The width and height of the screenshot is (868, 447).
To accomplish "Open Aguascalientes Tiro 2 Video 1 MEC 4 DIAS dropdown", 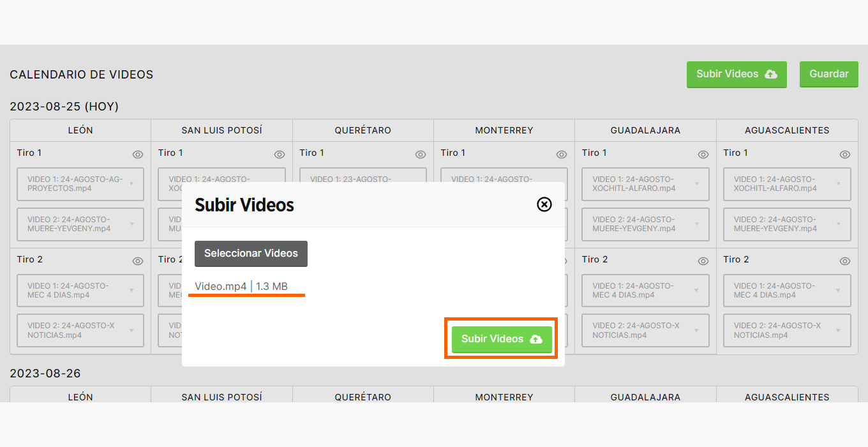I will pos(787,291).
